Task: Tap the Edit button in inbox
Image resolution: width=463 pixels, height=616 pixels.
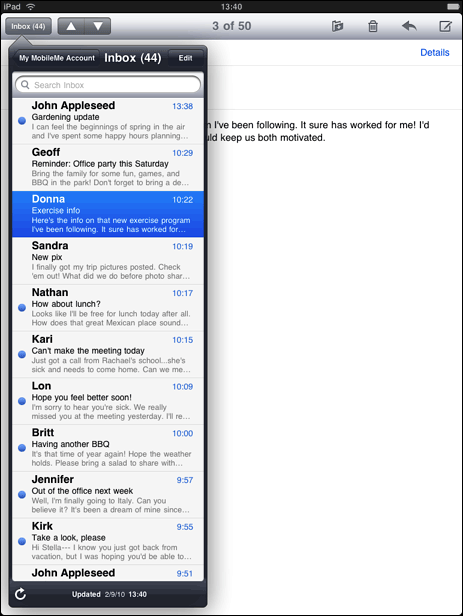Action: point(185,58)
